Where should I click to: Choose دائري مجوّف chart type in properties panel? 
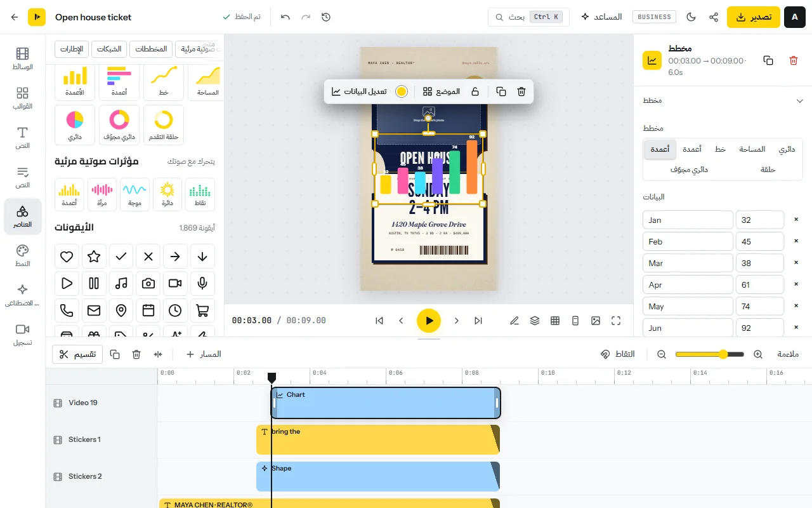[689, 170]
